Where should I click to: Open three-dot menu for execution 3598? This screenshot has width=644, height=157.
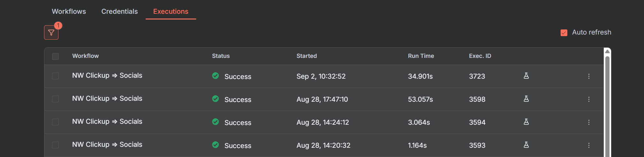[589, 99]
